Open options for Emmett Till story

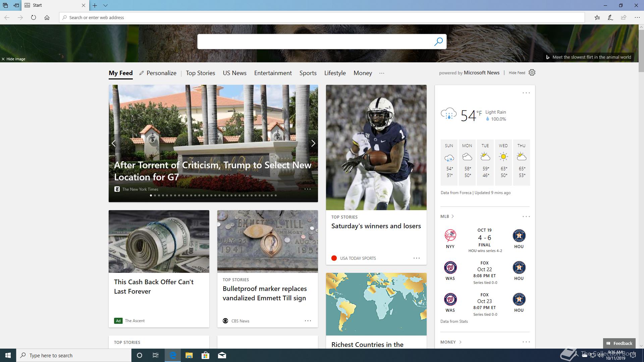point(308,321)
